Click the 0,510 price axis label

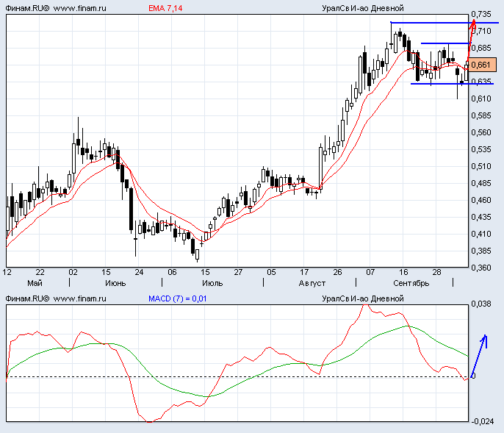(481, 166)
